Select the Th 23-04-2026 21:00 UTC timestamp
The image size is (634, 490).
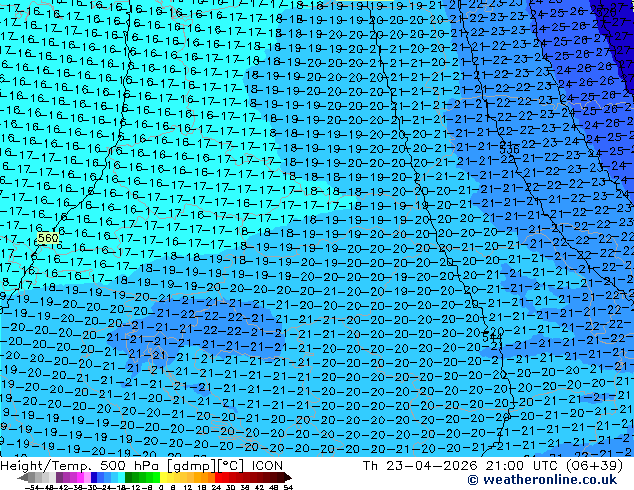coord(461,466)
